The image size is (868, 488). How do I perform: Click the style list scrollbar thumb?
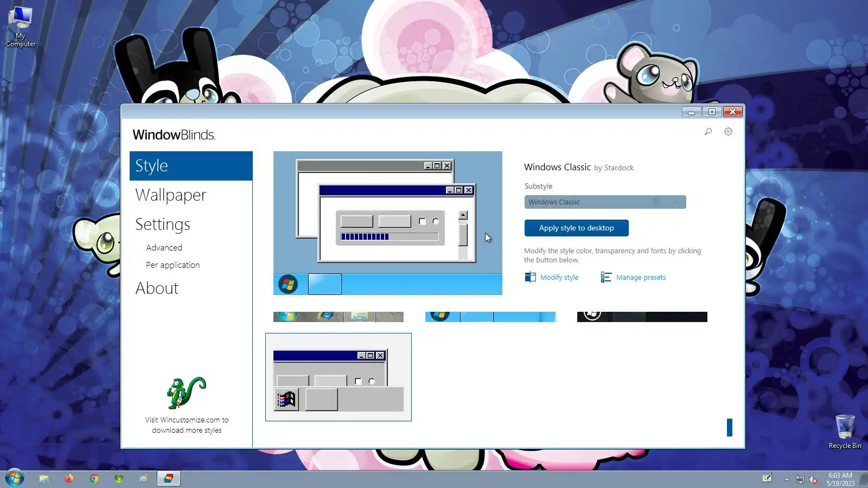click(x=730, y=427)
